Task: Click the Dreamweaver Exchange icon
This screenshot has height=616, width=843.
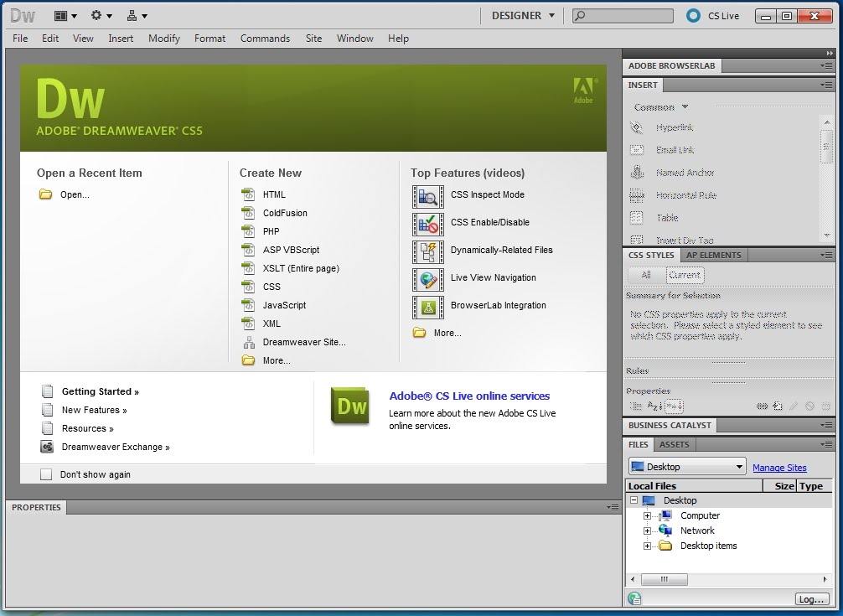Action: coord(47,447)
